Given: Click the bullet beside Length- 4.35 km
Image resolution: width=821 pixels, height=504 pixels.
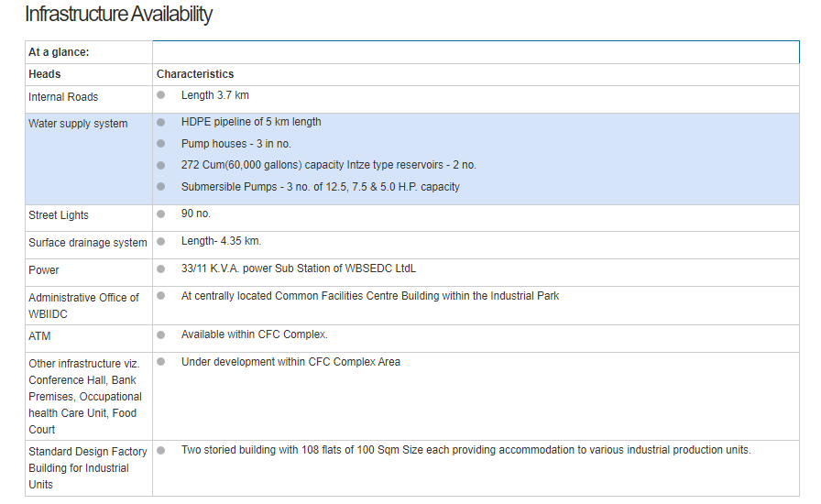Looking at the screenshot, I should (x=161, y=241).
